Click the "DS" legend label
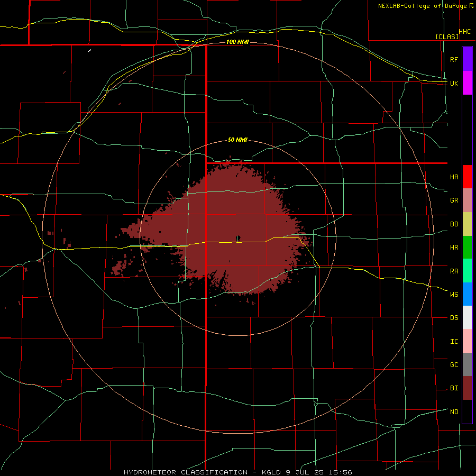 454,318
